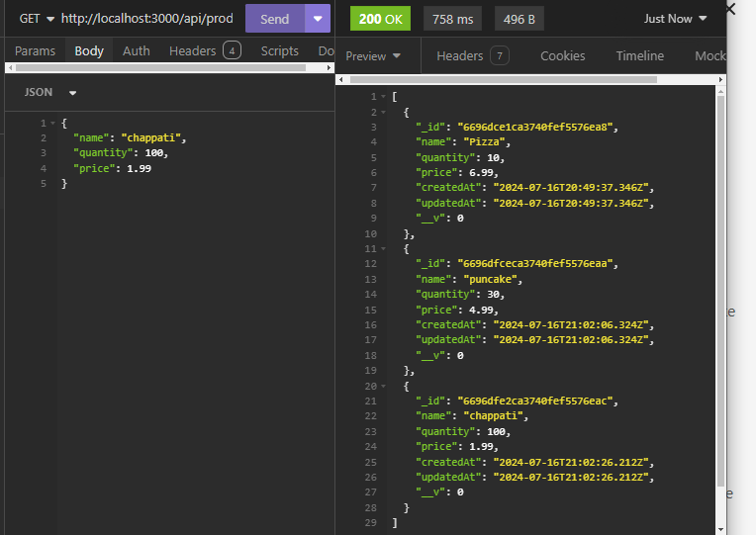Viewport: 756px width, 535px height.
Task: Open the Preview mode dropdown
Action: pos(373,56)
